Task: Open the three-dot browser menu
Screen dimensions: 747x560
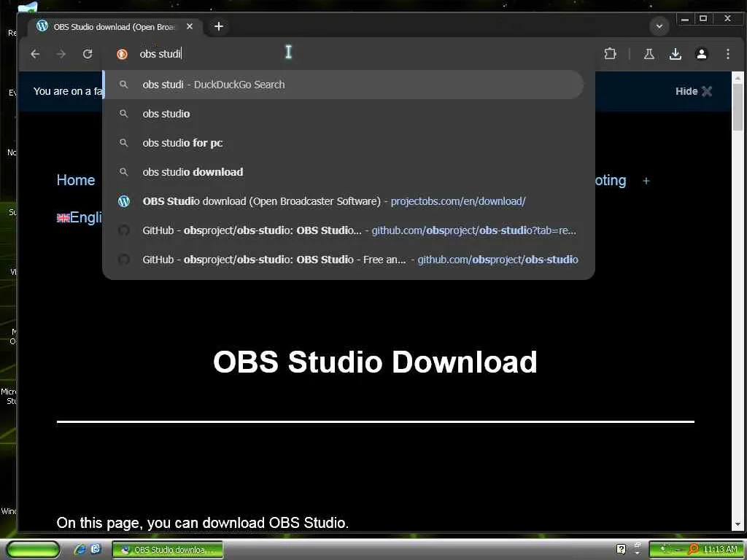Action: pos(727,54)
